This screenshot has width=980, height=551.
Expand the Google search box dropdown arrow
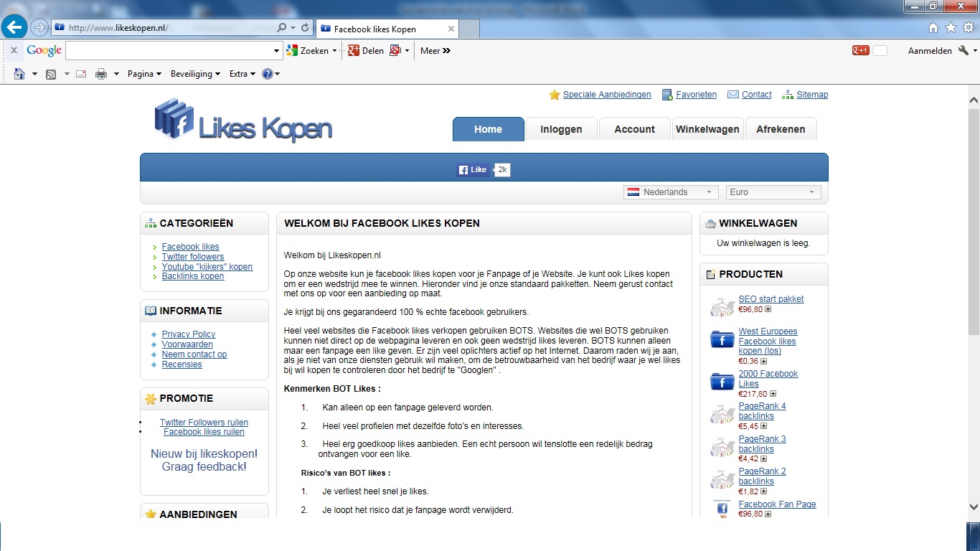coord(277,51)
